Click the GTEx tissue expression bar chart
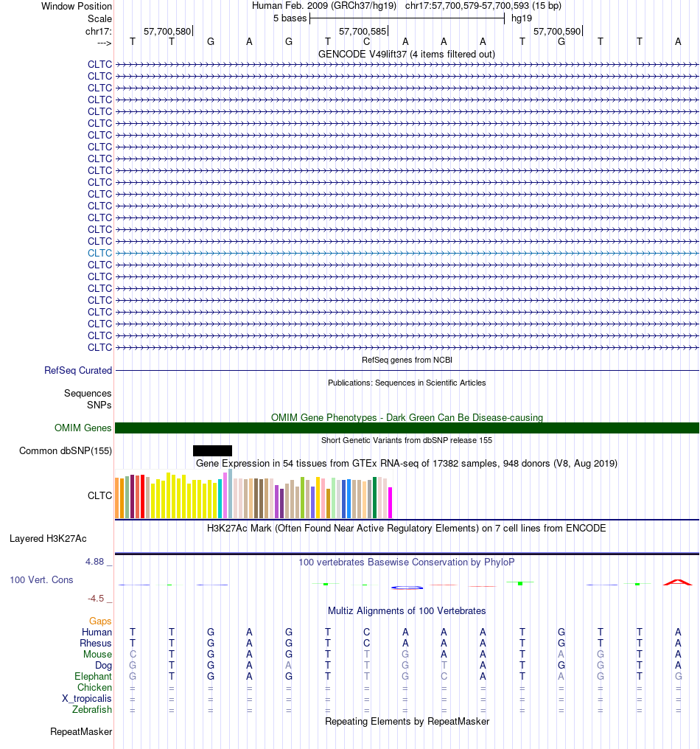700x749 pixels. click(253, 495)
